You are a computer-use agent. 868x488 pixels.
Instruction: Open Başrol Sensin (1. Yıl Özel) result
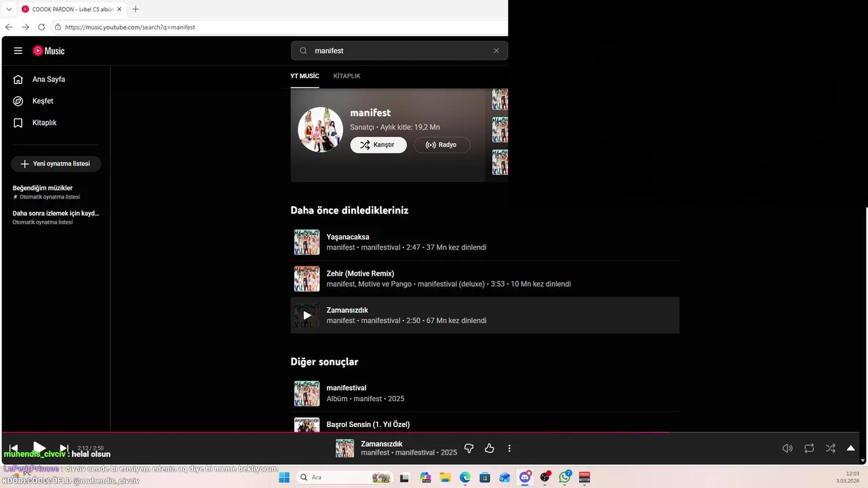click(368, 424)
